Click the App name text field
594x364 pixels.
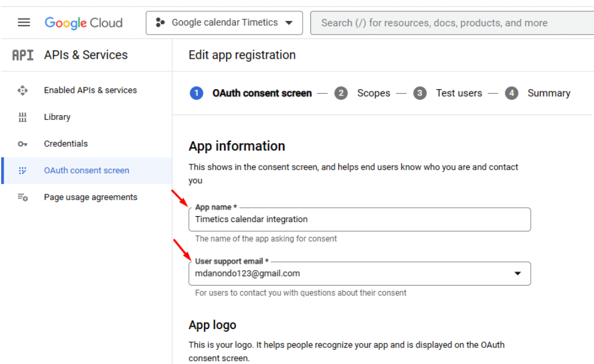(360, 220)
